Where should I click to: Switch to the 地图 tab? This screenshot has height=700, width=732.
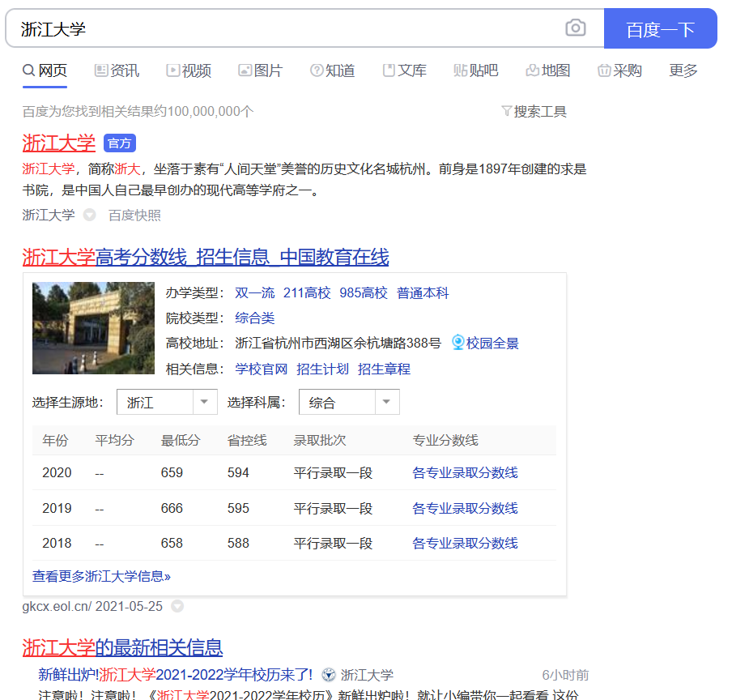click(x=548, y=70)
